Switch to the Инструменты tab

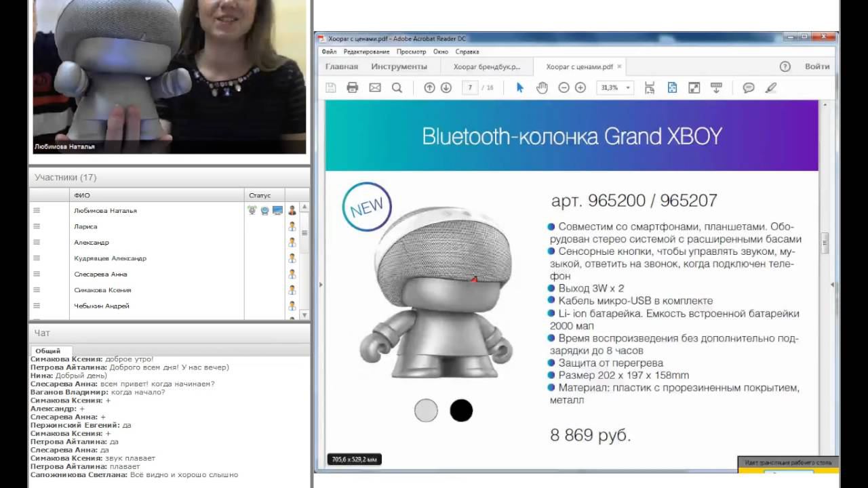point(399,66)
